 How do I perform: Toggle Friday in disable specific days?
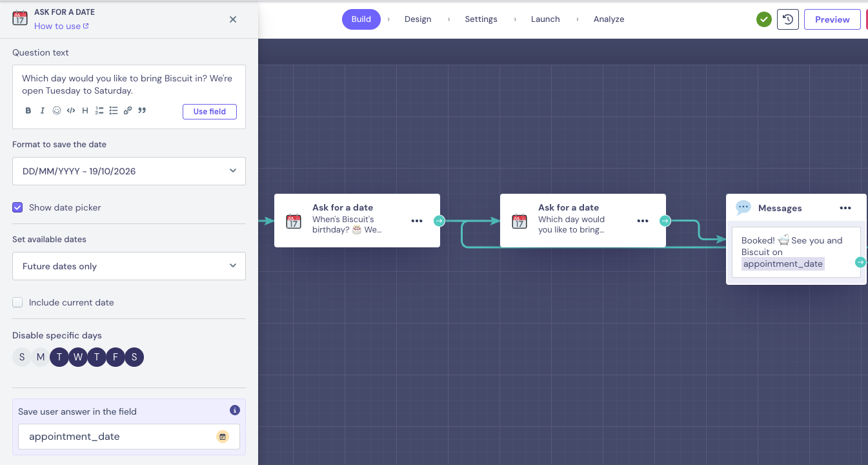pos(116,357)
